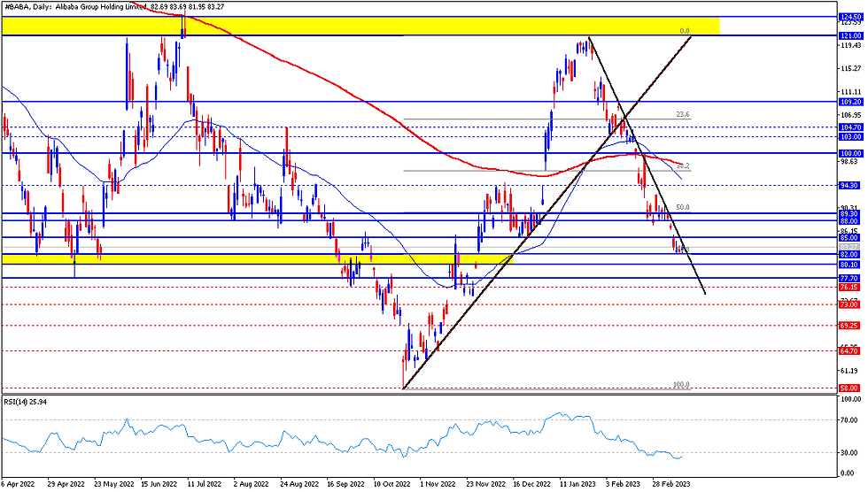Click the 119.43 price axis value
This screenshot has height=492, width=868.
[849, 46]
